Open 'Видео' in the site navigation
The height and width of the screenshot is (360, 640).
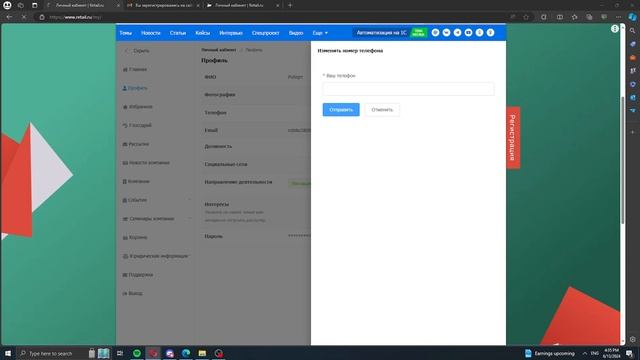[x=296, y=33]
